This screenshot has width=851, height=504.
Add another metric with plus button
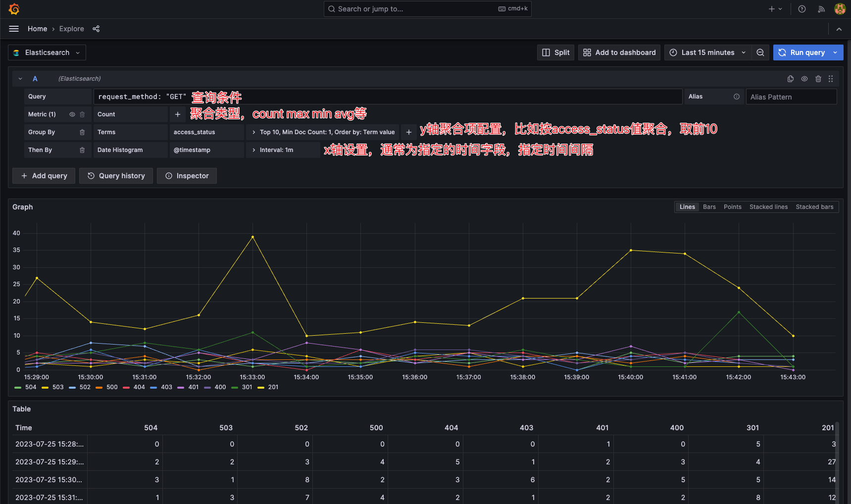click(x=178, y=114)
